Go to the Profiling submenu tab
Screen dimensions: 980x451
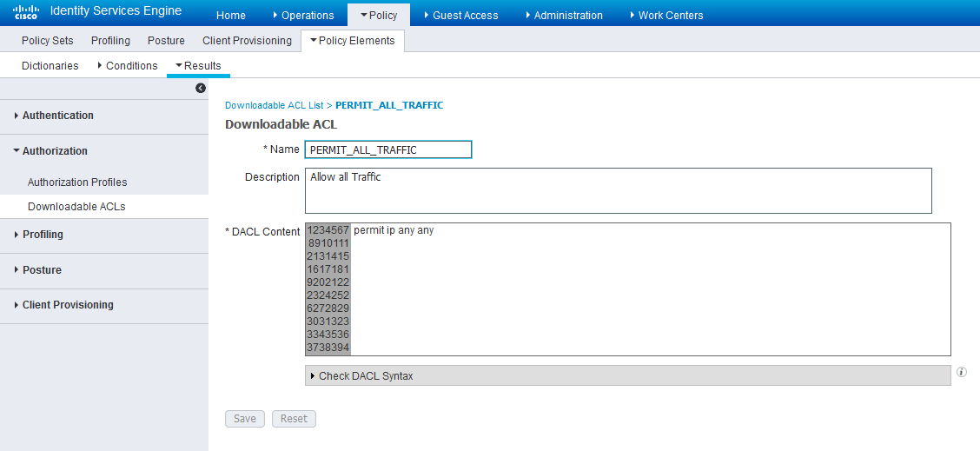[110, 41]
